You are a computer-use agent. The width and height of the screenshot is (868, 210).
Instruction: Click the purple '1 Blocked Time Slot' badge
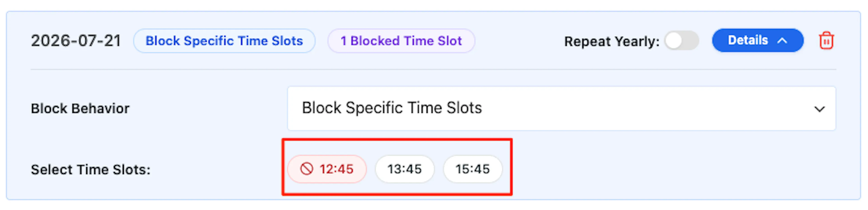[401, 41]
